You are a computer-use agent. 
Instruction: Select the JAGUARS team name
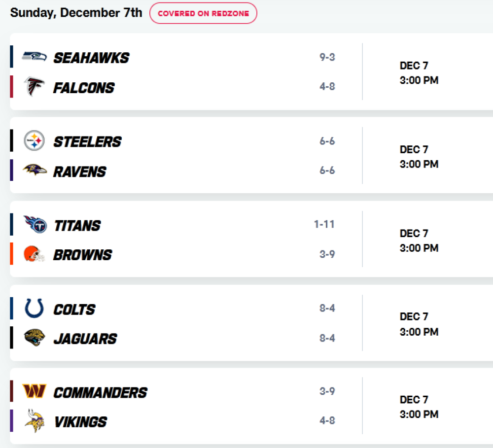[85, 339]
